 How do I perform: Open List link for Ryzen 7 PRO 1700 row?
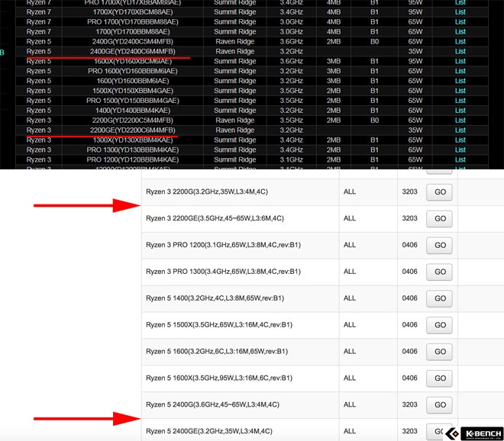[460, 22]
